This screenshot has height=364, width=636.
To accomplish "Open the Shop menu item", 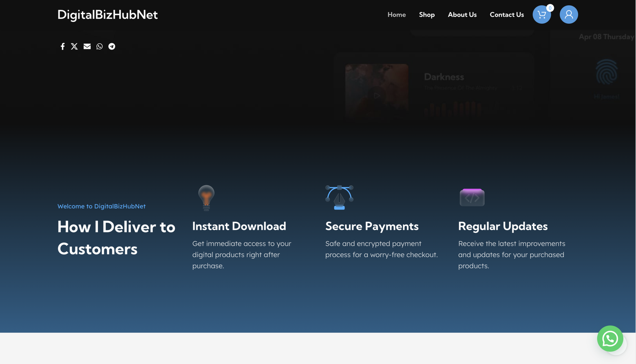I will coord(427,15).
